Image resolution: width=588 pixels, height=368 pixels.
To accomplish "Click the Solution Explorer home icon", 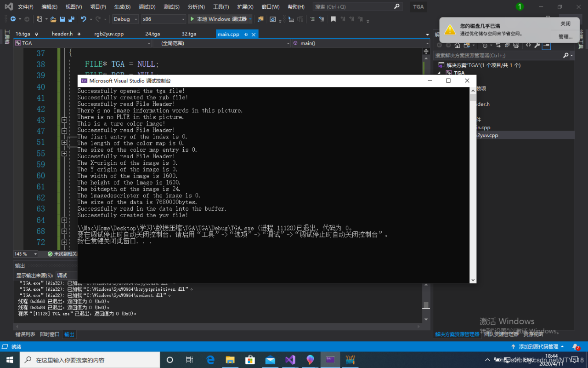I will (x=457, y=45).
